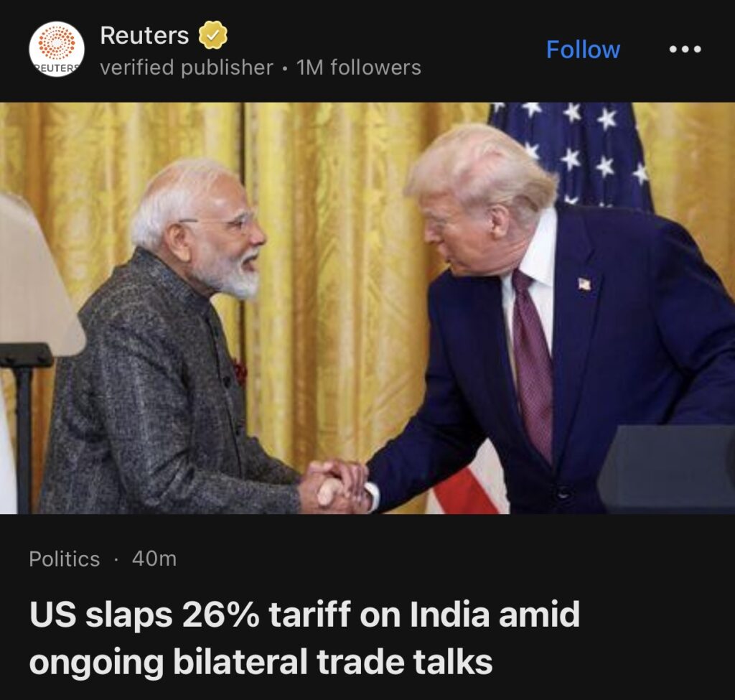Open the three-dot more options menu
The image size is (735, 700).
[x=685, y=49]
